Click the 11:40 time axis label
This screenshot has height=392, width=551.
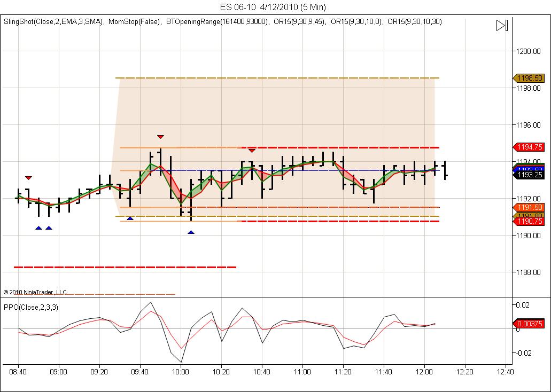(384, 372)
